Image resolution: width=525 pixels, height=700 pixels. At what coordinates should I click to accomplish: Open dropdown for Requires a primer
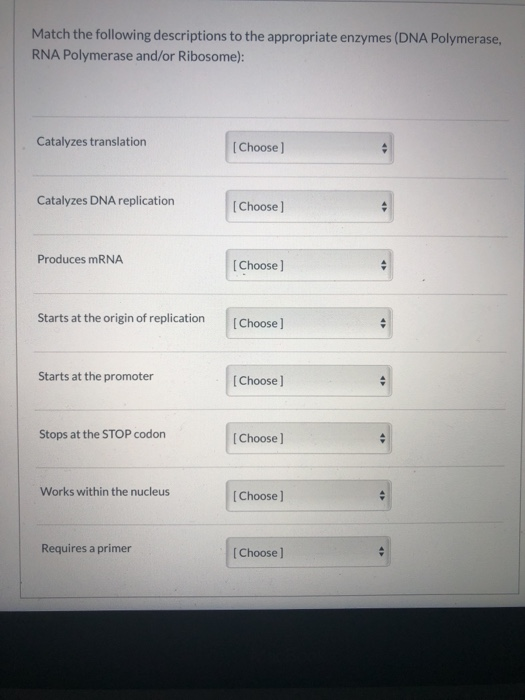308,552
